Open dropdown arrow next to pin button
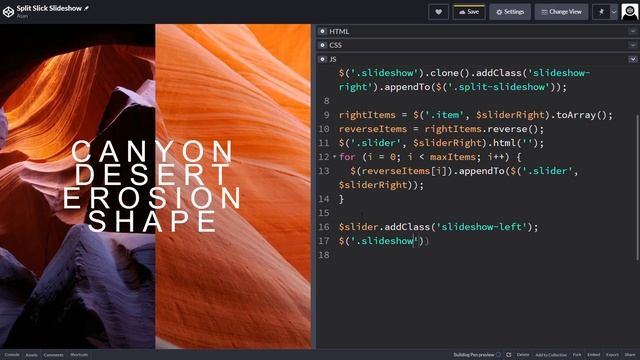The height and width of the screenshot is (360, 640). (613, 12)
